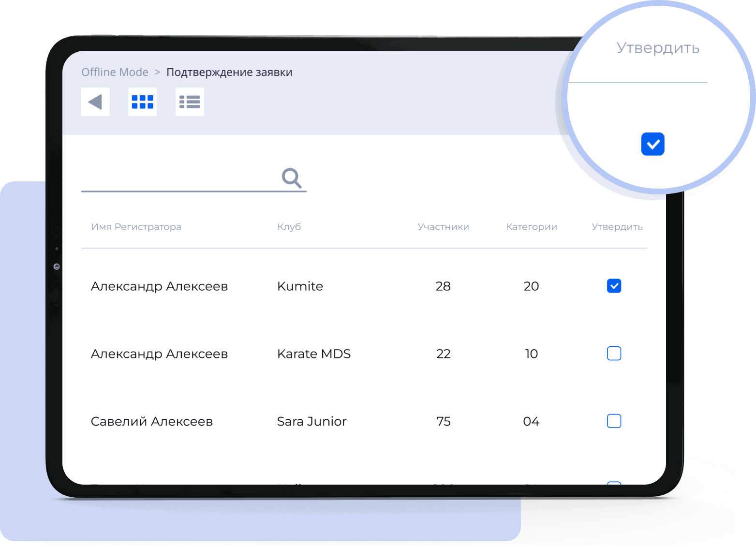Click categories value '20'
The height and width of the screenshot is (547, 756).
pos(531,286)
